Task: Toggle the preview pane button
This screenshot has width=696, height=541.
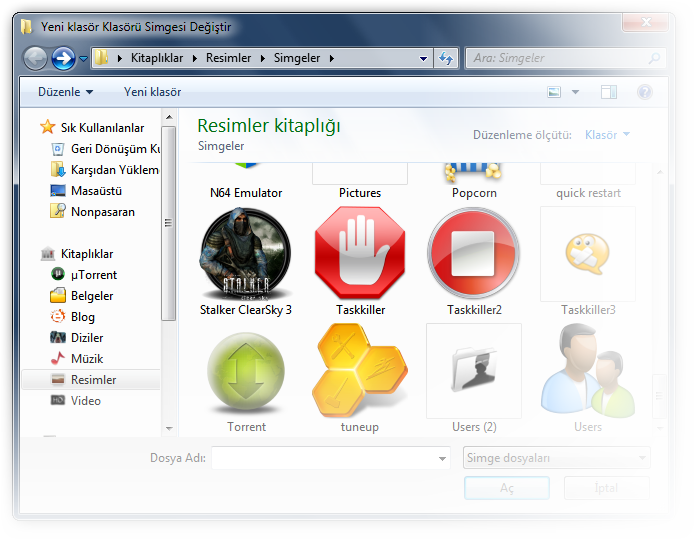Action: (609, 92)
